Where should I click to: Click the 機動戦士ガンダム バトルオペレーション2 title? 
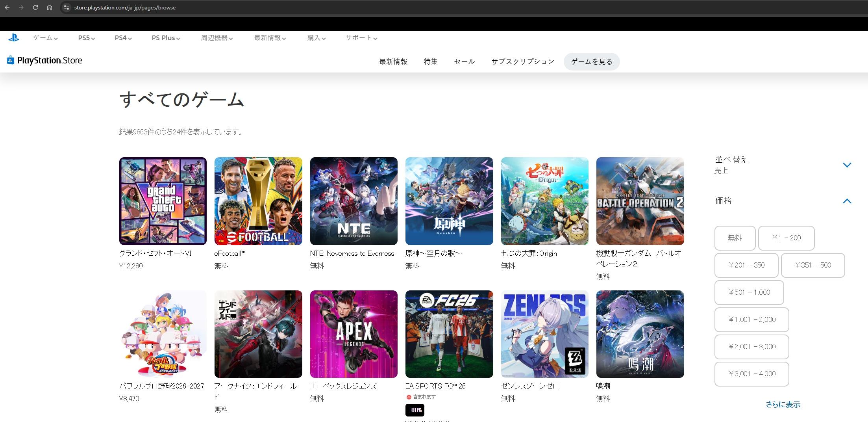coord(639,258)
